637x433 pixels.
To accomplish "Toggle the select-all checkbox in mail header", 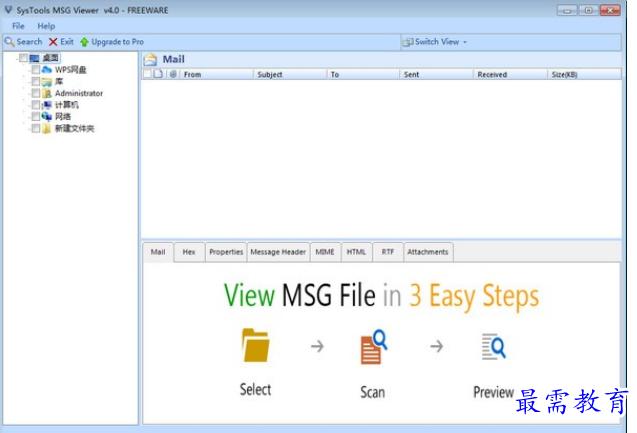I will point(147,74).
